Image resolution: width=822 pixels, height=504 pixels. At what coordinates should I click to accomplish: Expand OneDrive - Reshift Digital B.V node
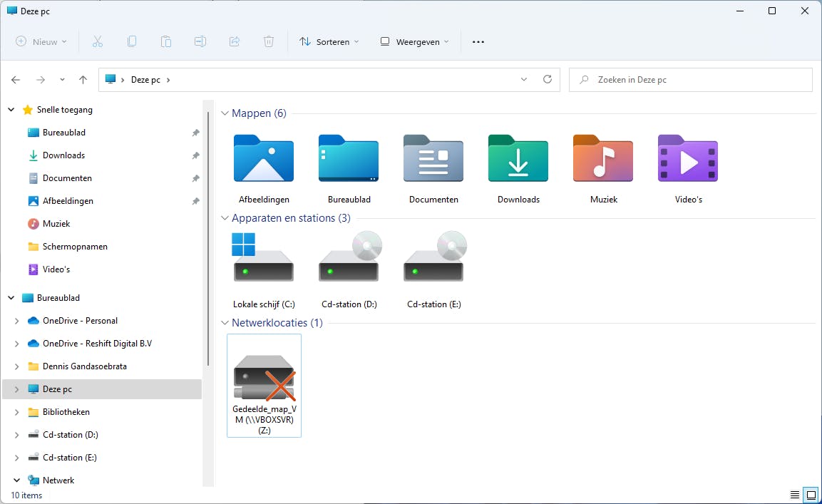point(17,344)
